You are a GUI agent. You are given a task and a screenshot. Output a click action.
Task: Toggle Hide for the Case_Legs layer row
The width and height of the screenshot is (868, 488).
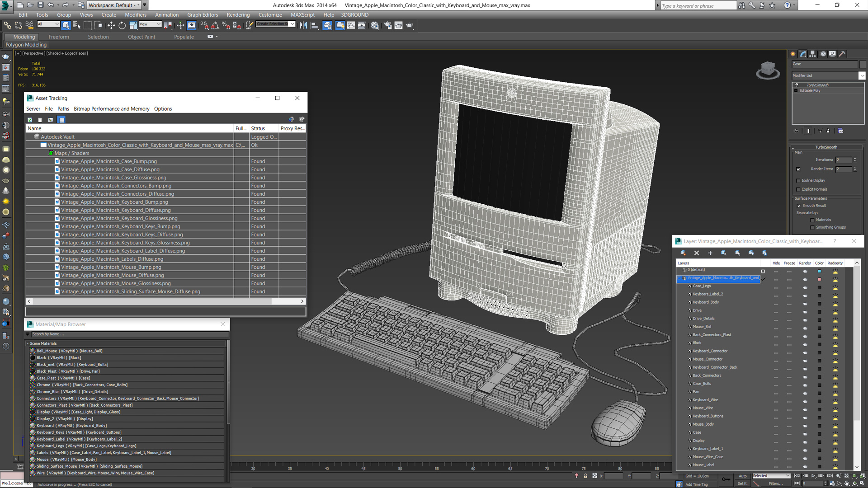(x=776, y=288)
